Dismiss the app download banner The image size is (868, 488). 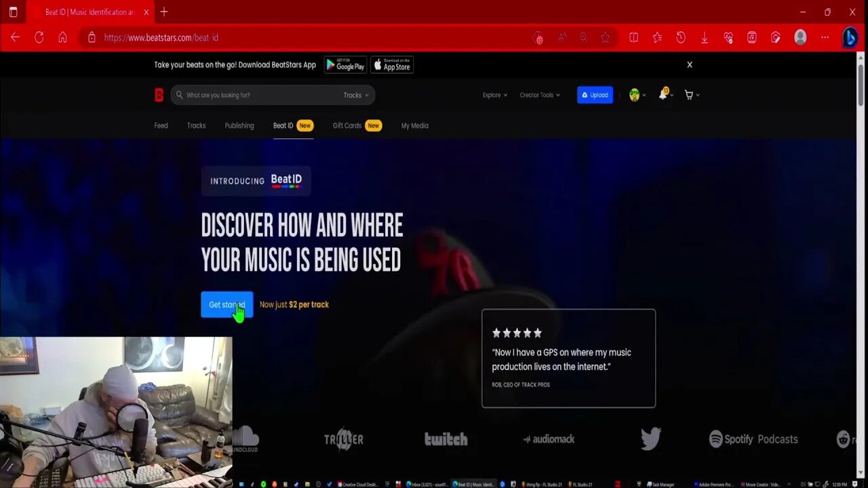tap(690, 64)
